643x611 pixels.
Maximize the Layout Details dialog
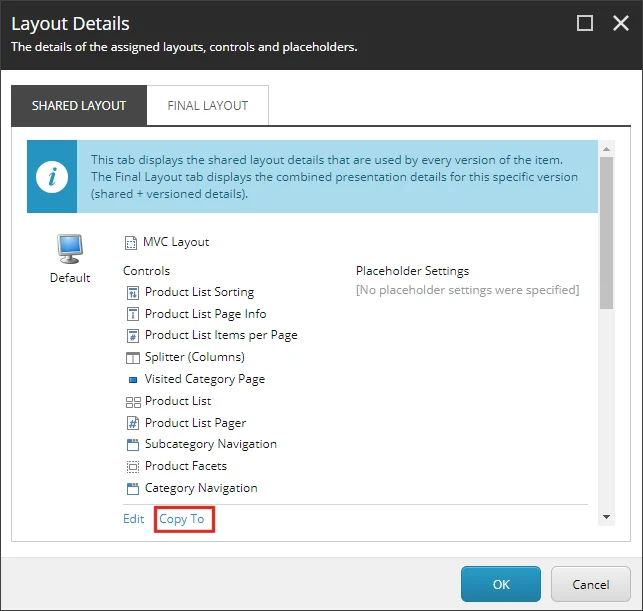coord(585,23)
